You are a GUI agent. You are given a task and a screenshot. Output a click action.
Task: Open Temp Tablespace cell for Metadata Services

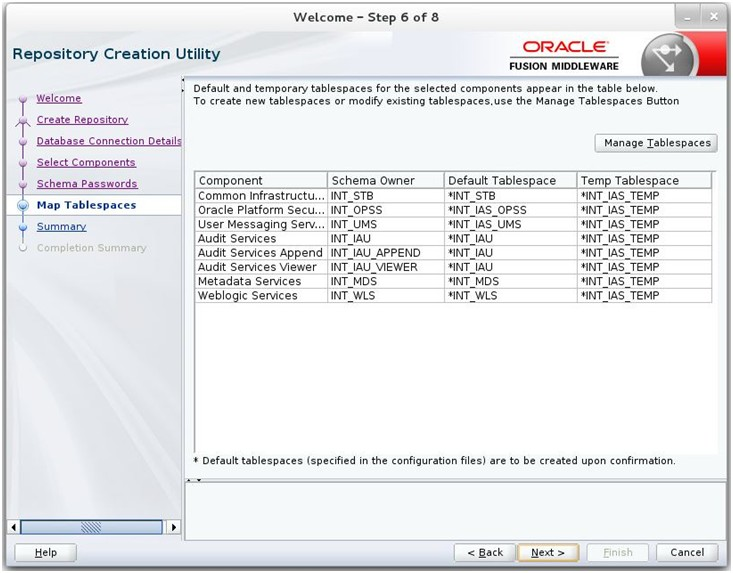coord(644,281)
